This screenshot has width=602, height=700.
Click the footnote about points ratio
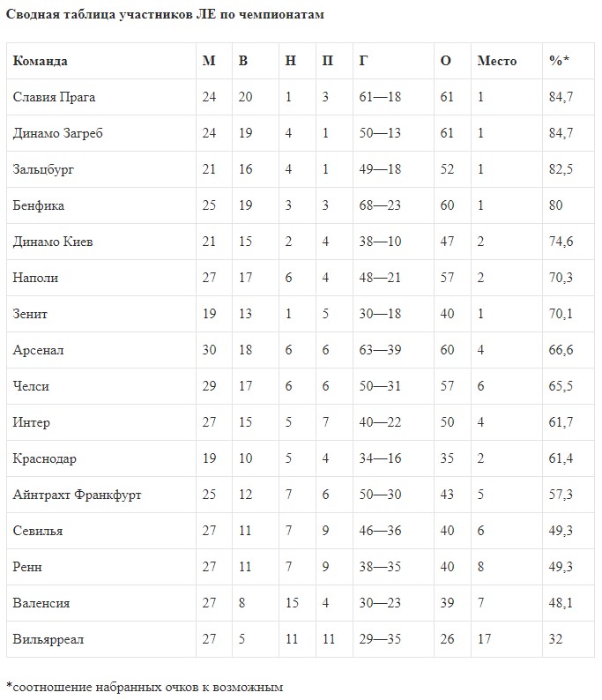click(x=145, y=685)
